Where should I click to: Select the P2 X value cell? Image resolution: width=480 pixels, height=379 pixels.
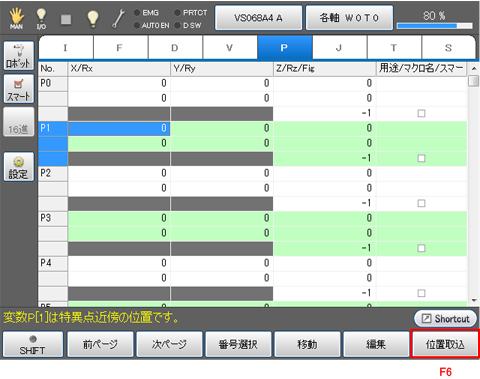(119, 173)
